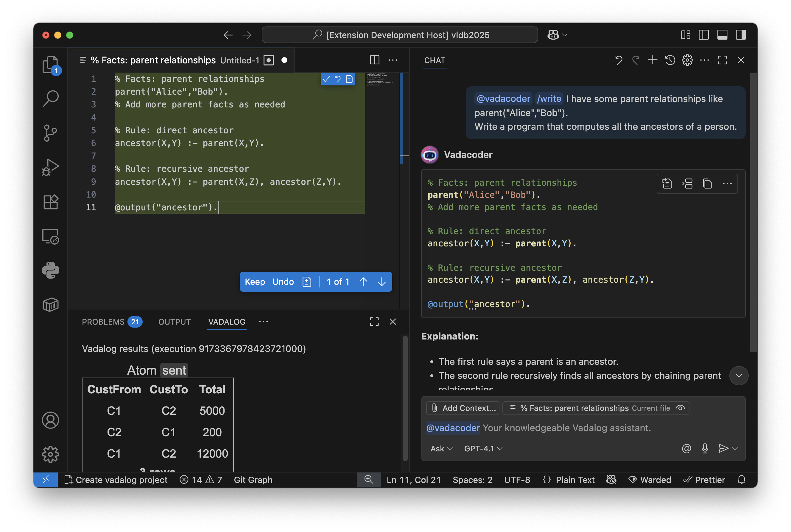Open the Explorer view in activity bar

(x=50, y=65)
